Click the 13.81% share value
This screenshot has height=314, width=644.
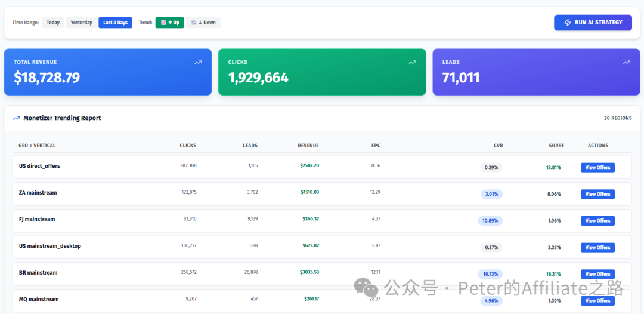(553, 168)
